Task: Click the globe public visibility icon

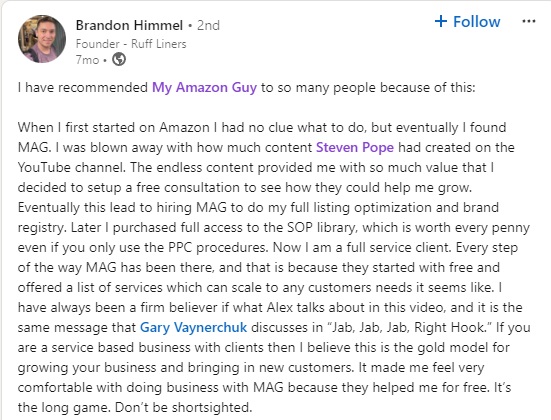Action: tap(119, 59)
